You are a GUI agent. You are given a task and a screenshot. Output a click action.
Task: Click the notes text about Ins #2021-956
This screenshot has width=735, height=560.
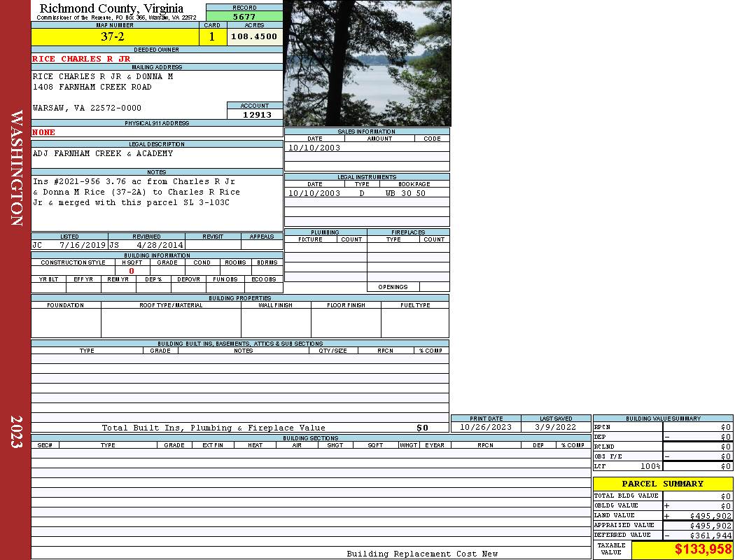136,192
